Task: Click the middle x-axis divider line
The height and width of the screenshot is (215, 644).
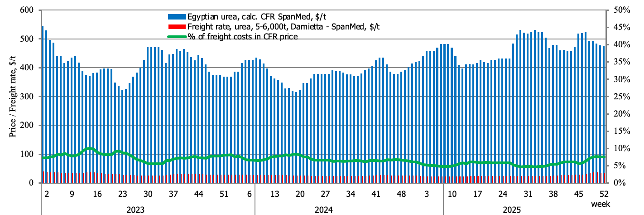Action: [255, 199]
